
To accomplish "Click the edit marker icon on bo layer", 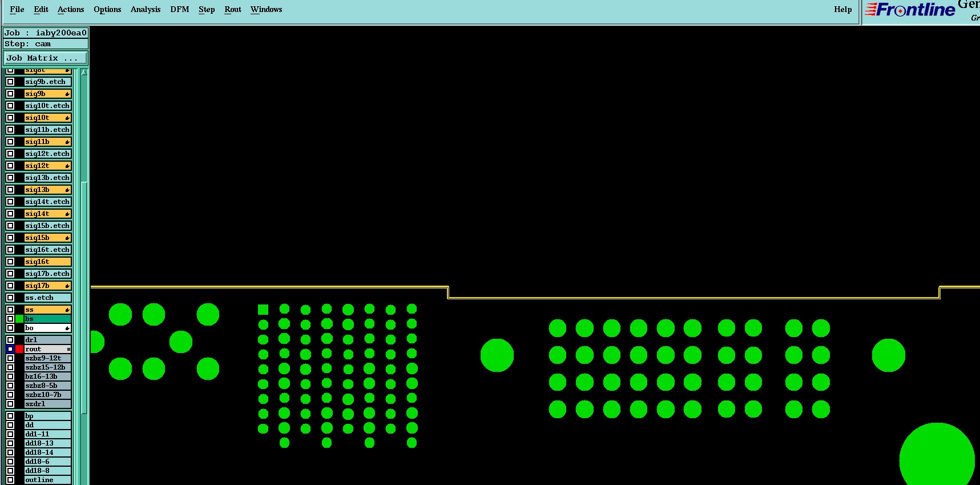I will [x=67, y=328].
